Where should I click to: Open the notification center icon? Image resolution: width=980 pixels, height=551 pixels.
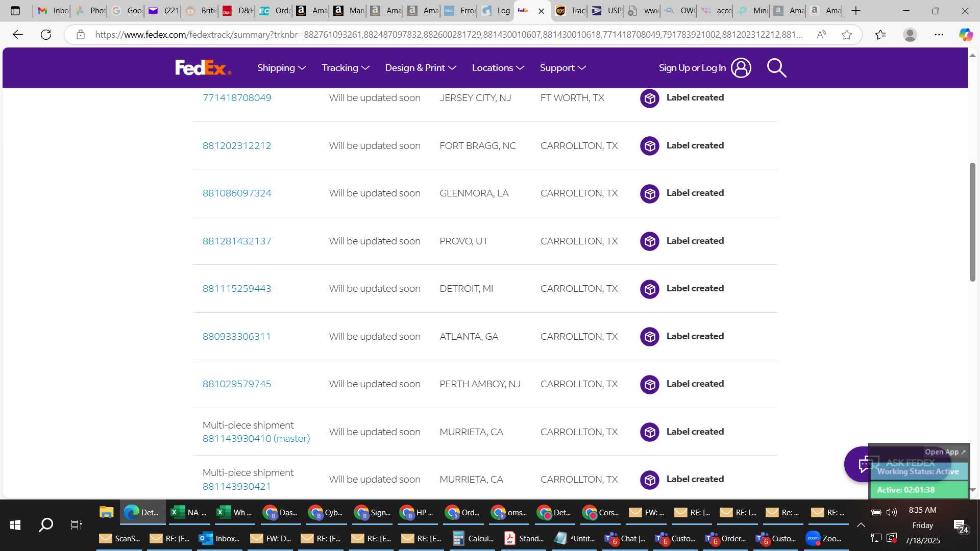(961, 526)
